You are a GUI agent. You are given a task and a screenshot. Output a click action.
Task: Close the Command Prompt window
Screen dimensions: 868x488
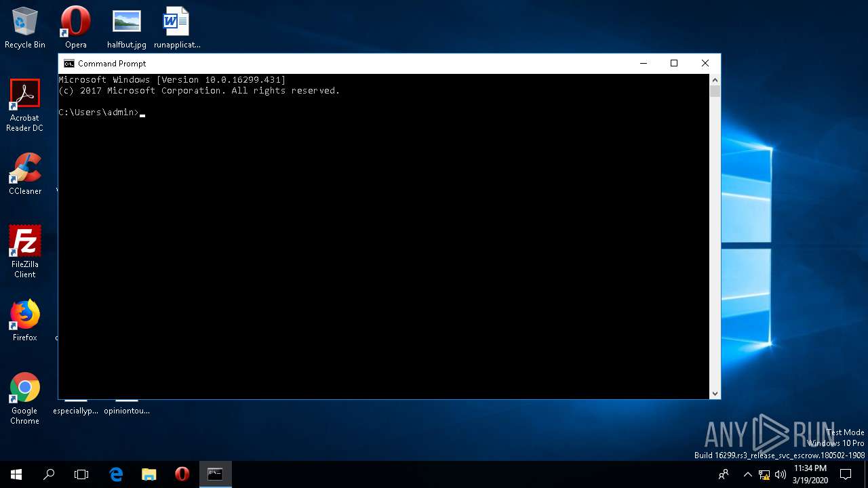(x=705, y=64)
